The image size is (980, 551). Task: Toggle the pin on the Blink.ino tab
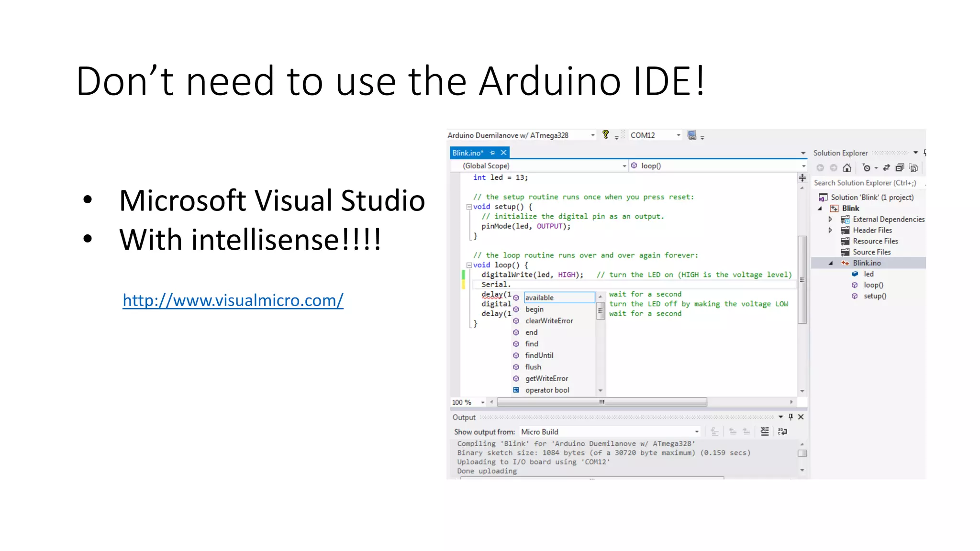tap(492, 153)
